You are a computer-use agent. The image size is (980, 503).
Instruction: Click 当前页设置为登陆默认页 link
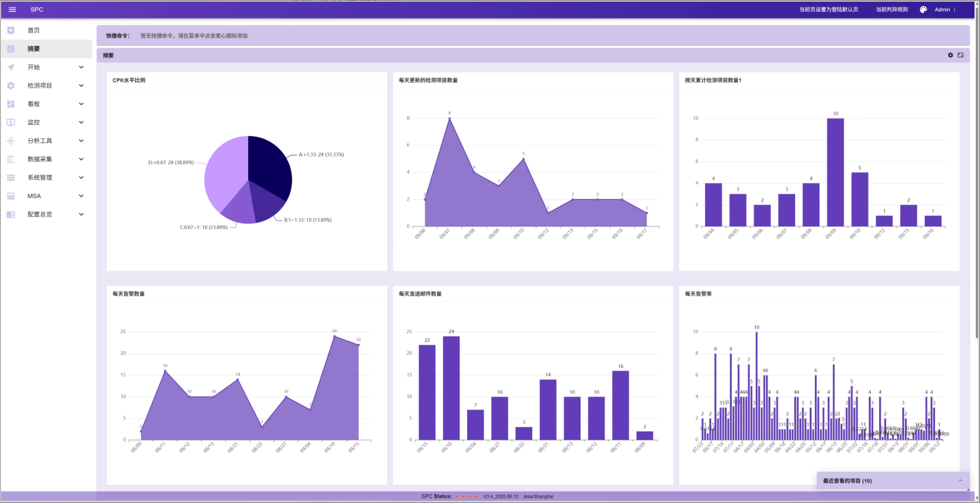pyautogui.click(x=828, y=10)
